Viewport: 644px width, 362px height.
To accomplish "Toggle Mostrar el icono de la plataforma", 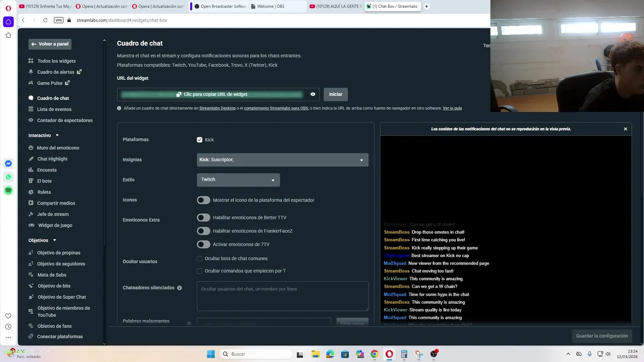I will click(203, 200).
